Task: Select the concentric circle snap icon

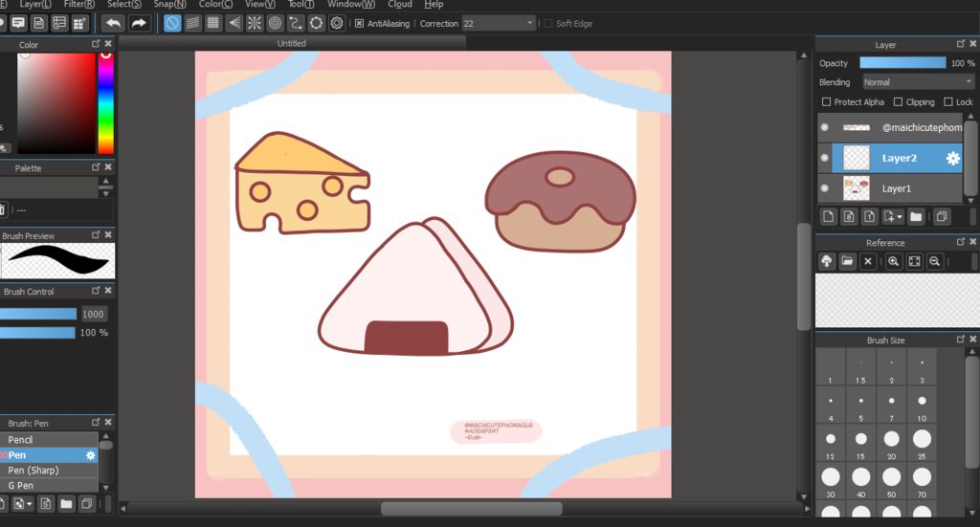Action: [275, 23]
